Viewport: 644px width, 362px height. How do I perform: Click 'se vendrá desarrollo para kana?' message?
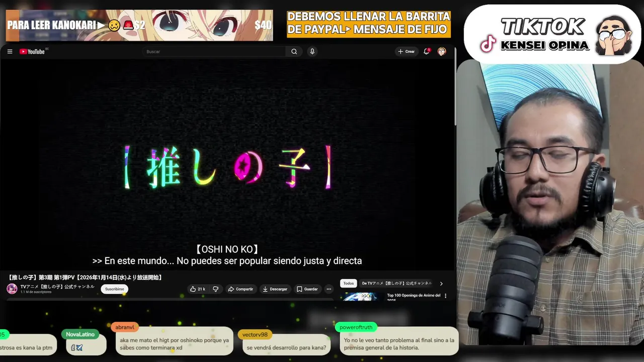point(286,347)
